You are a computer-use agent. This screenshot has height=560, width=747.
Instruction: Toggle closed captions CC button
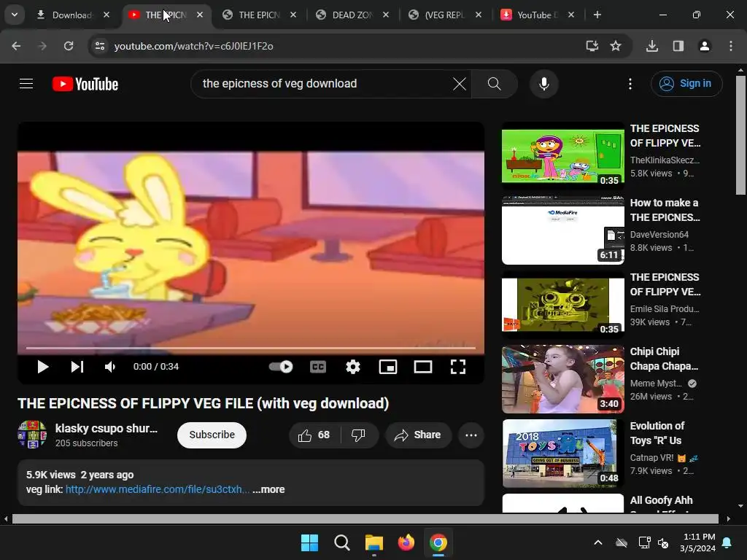(318, 367)
